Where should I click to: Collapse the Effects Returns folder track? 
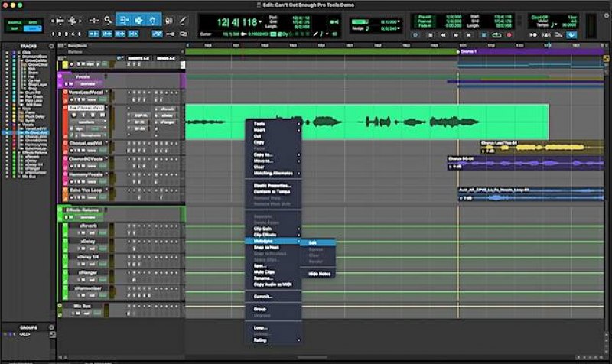(60, 210)
